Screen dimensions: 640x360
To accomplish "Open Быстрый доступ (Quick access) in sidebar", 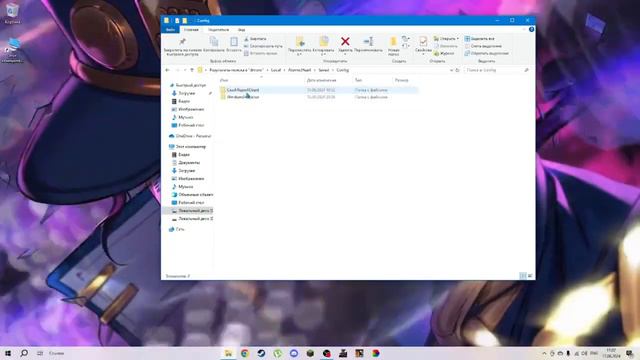I will pyautogui.click(x=190, y=85).
